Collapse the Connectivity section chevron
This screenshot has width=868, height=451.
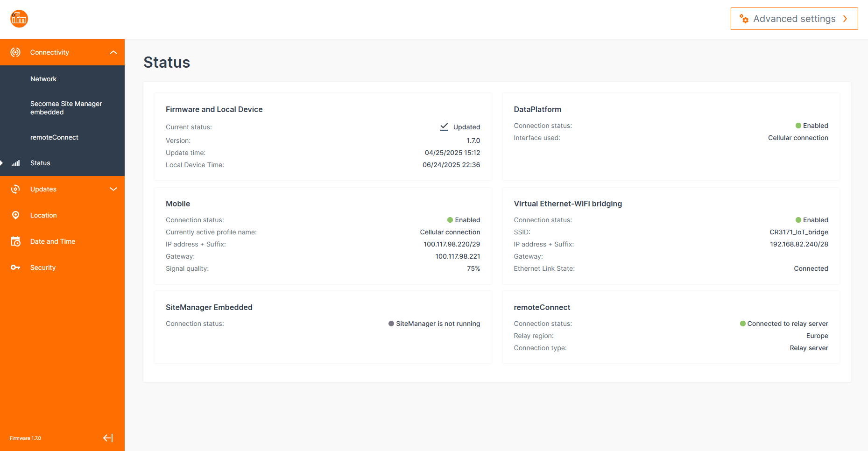point(113,52)
